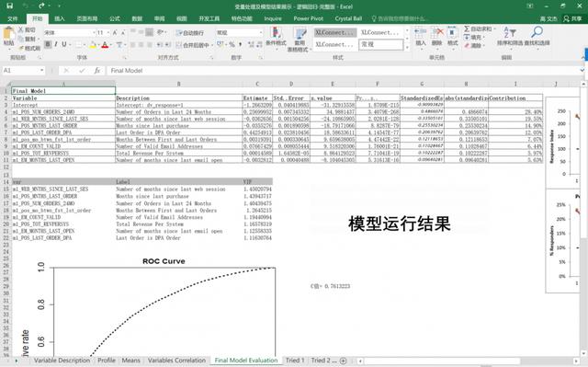Click the Conditional Formatting (条件格式) icon

(277, 32)
